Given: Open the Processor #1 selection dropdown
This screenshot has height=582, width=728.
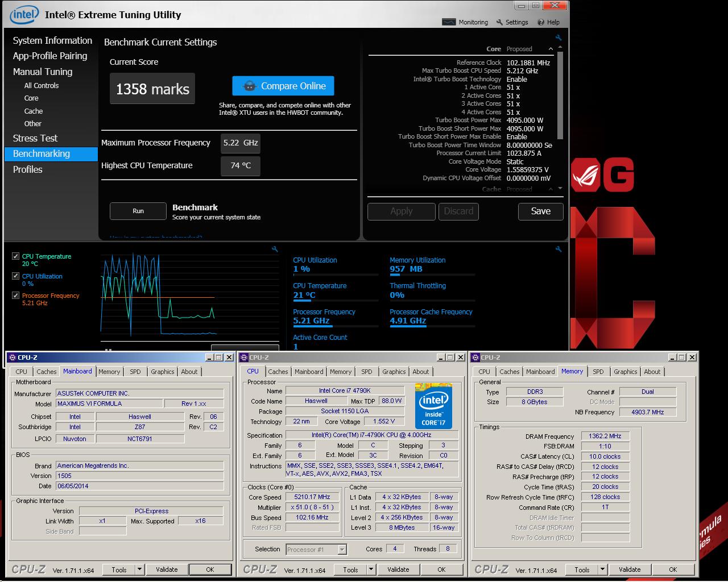Looking at the screenshot, I should click(342, 550).
